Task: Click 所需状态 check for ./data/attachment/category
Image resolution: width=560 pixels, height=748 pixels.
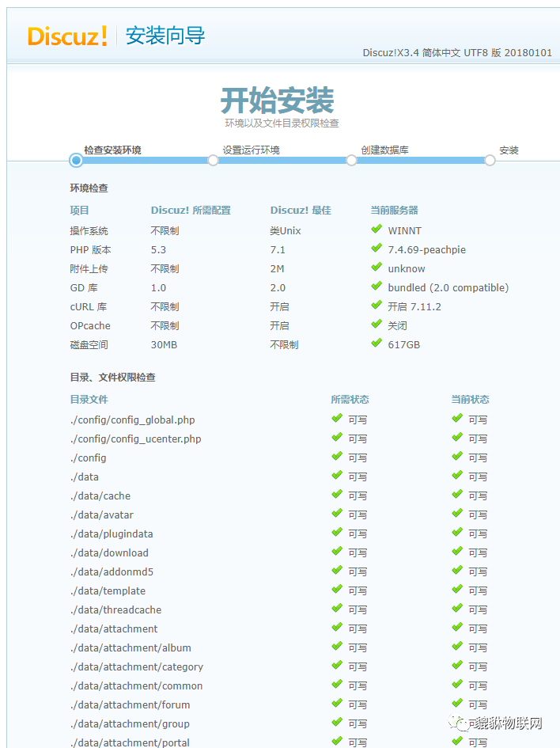Action: [x=337, y=665]
